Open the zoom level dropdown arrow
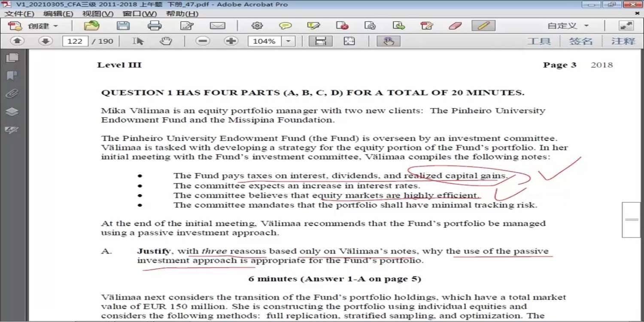The width and height of the screenshot is (644, 322). [288, 41]
